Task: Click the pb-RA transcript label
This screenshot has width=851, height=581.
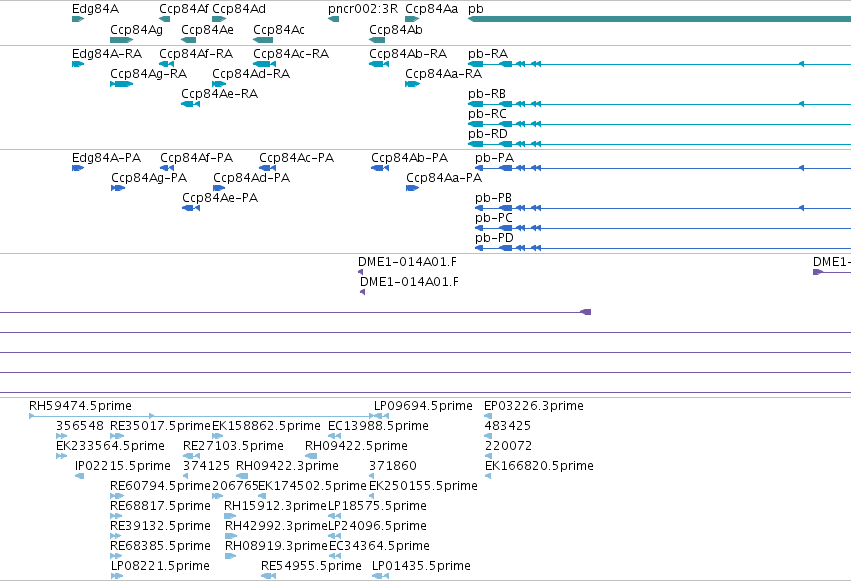Action: pyautogui.click(x=488, y=54)
